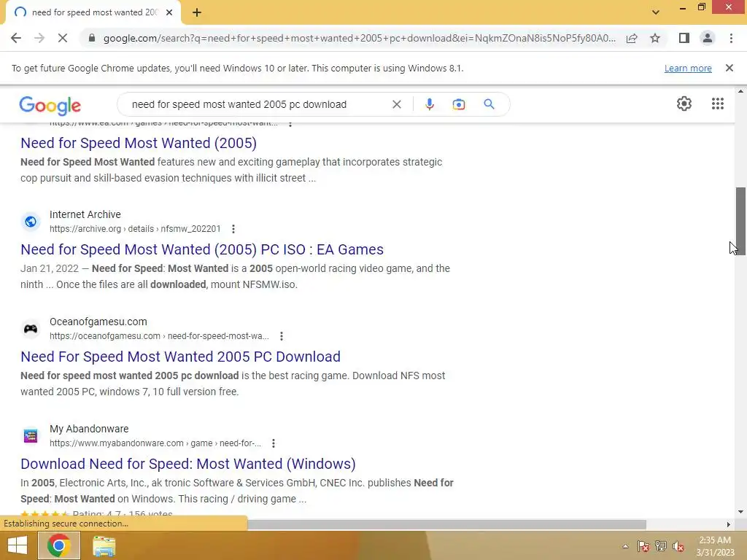Click the scrollbar up arrow
Screen dimensions: 747x560
pyautogui.click(x=740, y=91)
